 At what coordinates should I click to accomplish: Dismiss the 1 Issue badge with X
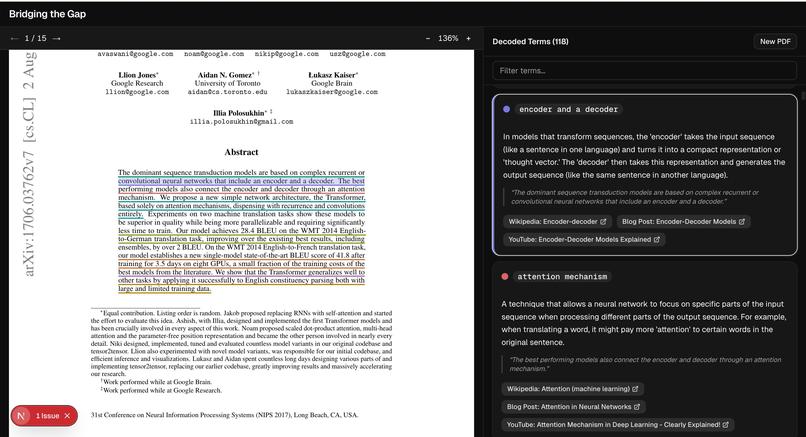point(67,416)
